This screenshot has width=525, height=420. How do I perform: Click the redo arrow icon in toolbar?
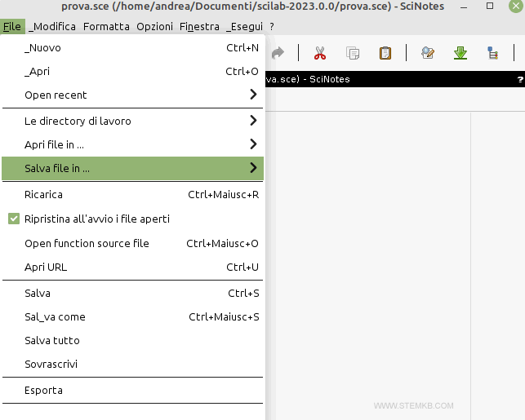click(x=278, y=53)
